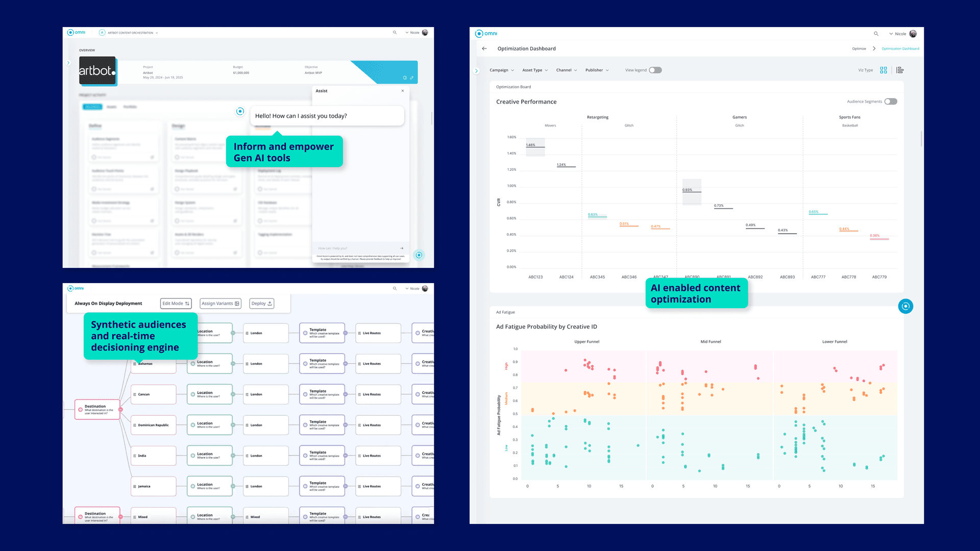The height and width of the screenshot is (551, 980).
Task: Click Omni logo in Artbot overview window
Action: 77,32
